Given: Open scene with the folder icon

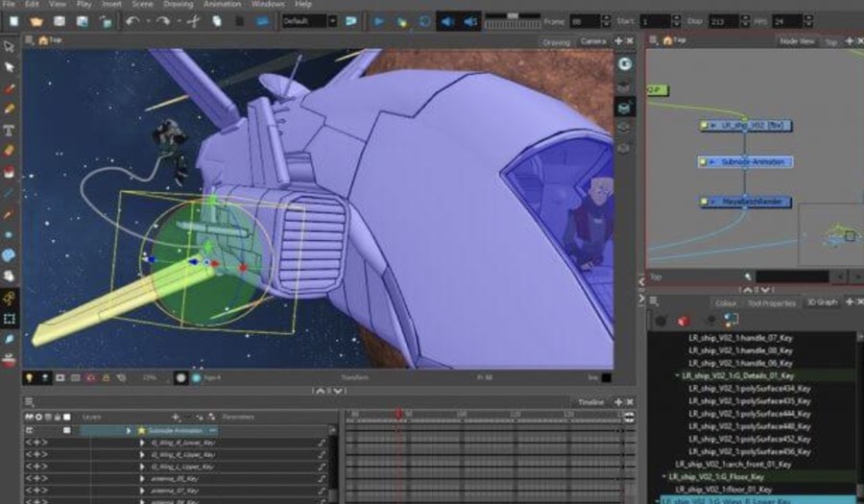Looking at the screenshot, I should pos(36,20).
